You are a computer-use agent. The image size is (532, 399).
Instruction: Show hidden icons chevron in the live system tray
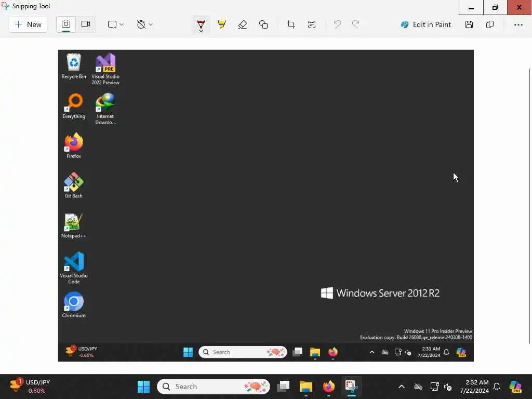click(x=402, y=387)
